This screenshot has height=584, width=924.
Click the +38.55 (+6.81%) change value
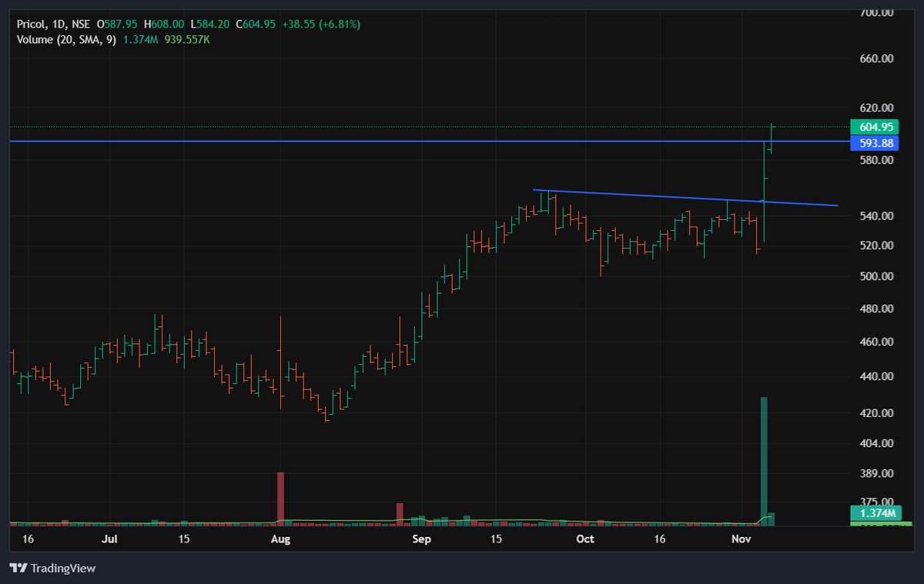[x=321, y=25]
